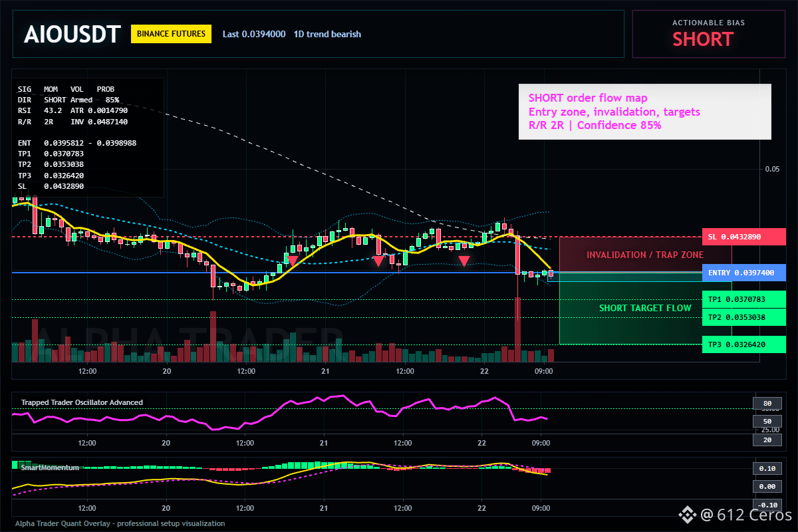
Task: Click the 22 date label on main chart axis
Action: [483, 371]
